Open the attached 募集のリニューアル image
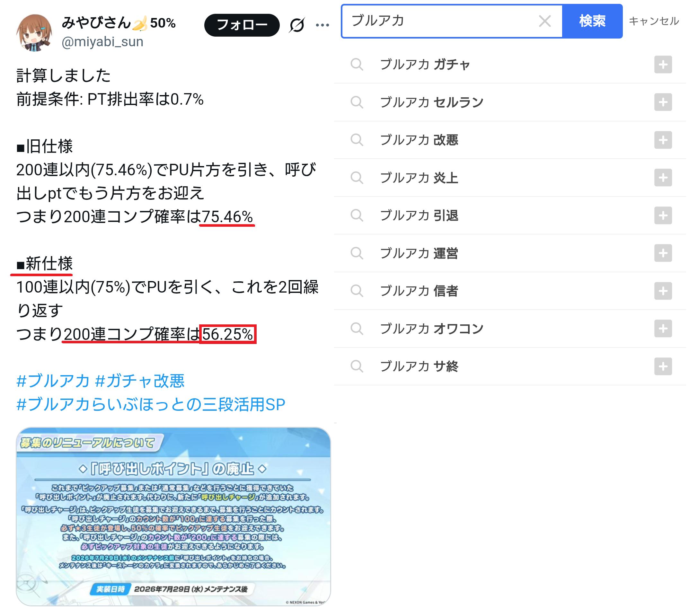Viewport: 689px width, 616px height. pyautogui.click(x=173, y=517)
